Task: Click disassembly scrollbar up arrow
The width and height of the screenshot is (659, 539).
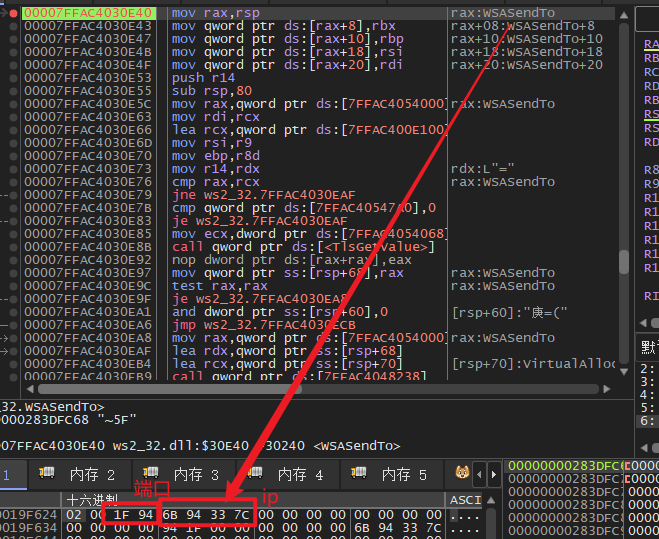Action: (624, 15)
